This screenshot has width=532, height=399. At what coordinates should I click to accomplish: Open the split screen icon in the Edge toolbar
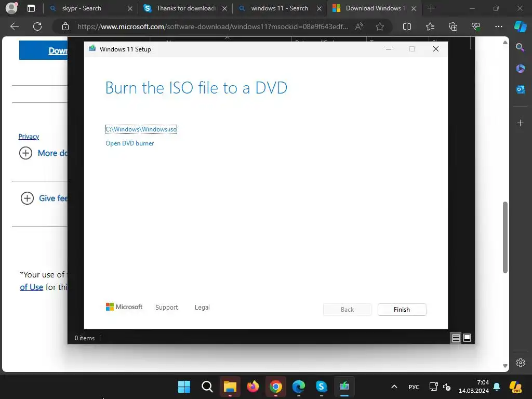point(407,26)
